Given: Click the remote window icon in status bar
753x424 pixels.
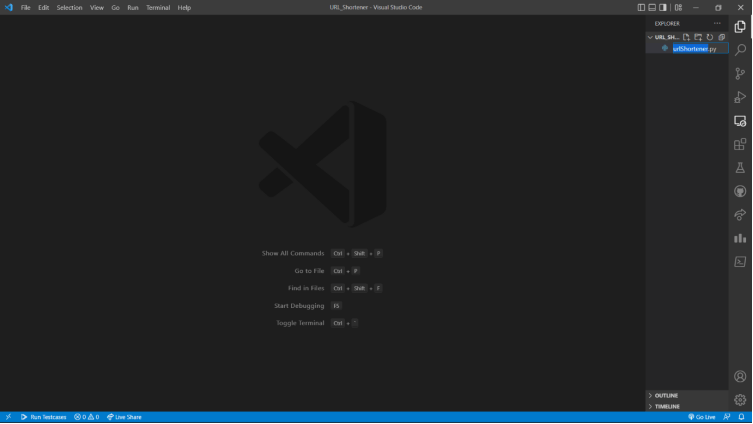Looking at the screenshot, I should click(8, 417).
